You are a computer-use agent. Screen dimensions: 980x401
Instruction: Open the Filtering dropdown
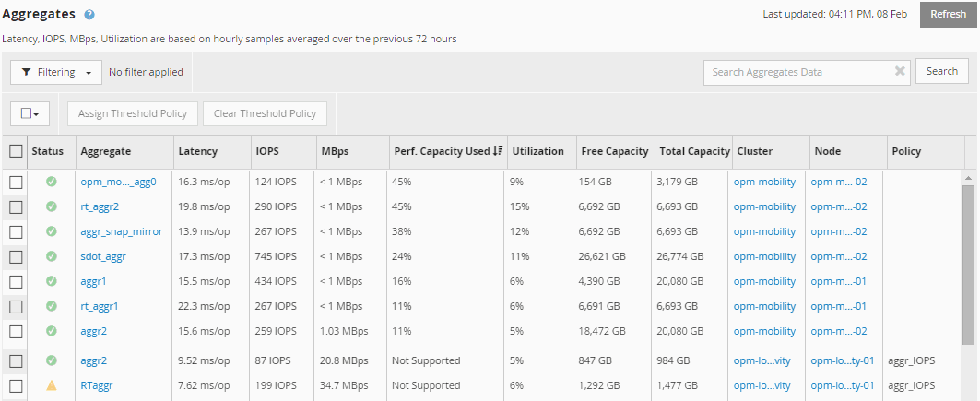(55, 72)
